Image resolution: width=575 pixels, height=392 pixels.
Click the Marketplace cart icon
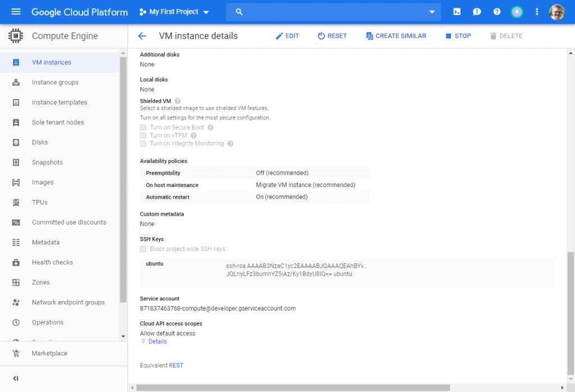point(16,353)
